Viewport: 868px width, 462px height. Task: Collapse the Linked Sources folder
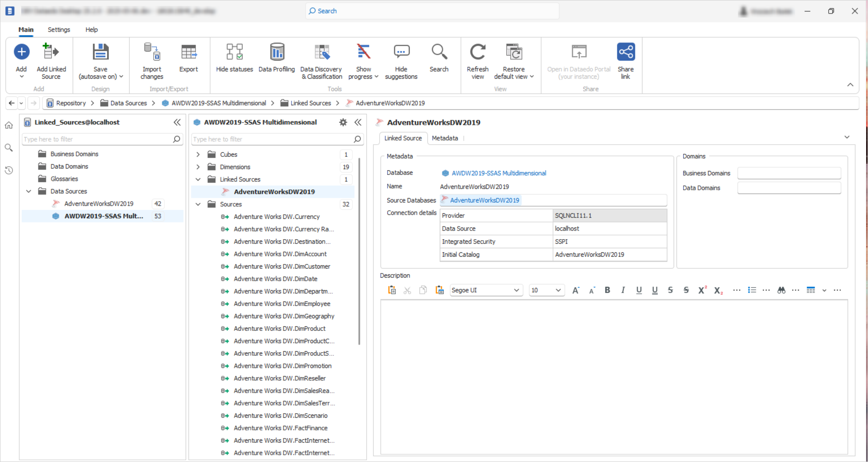point(198,179)
